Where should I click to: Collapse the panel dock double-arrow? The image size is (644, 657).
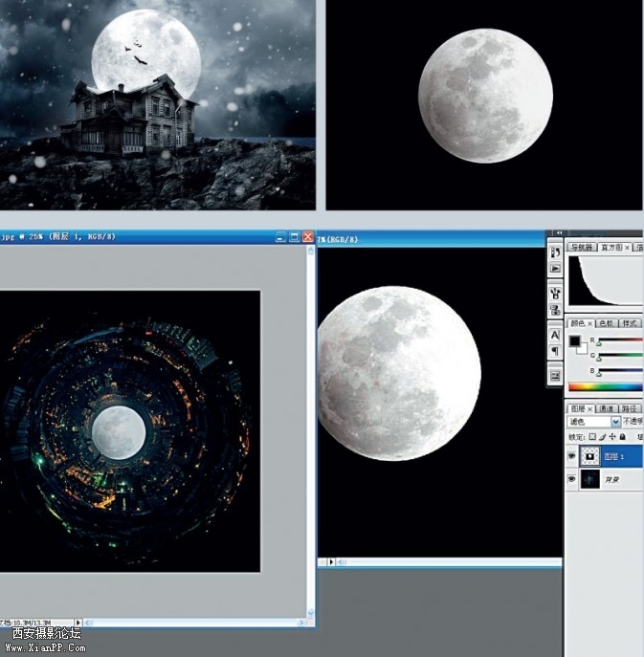pos(559,233)
